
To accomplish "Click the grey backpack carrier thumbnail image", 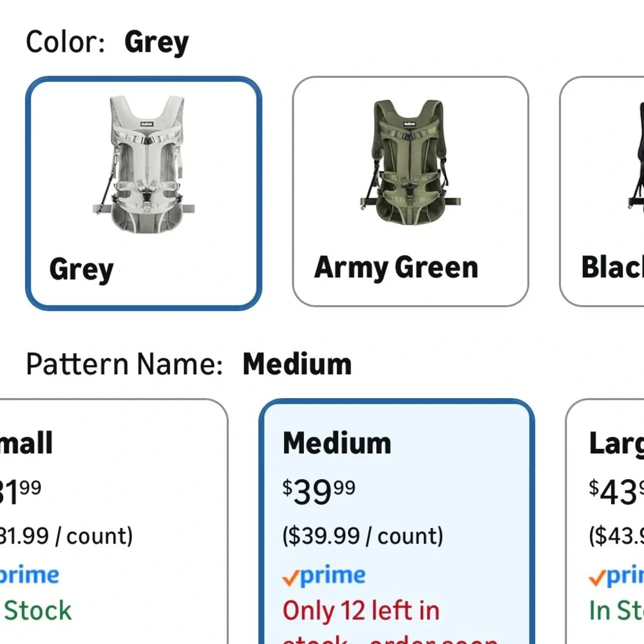I will (x=144, y=165).
